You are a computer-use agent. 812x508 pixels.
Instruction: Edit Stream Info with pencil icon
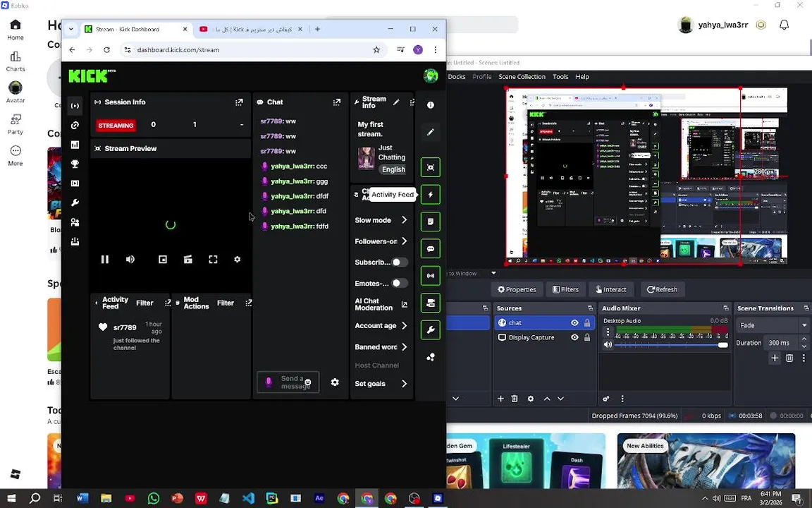click(x=396, y=102)
